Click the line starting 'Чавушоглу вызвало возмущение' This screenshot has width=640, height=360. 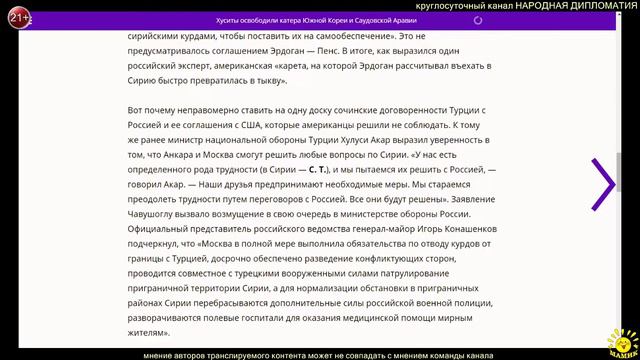pyautogui.click(x=299, y=214)
